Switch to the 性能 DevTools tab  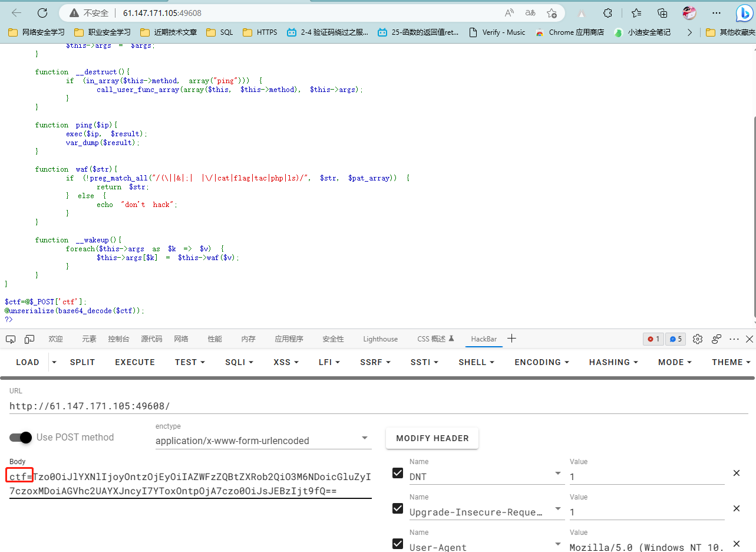215,339
